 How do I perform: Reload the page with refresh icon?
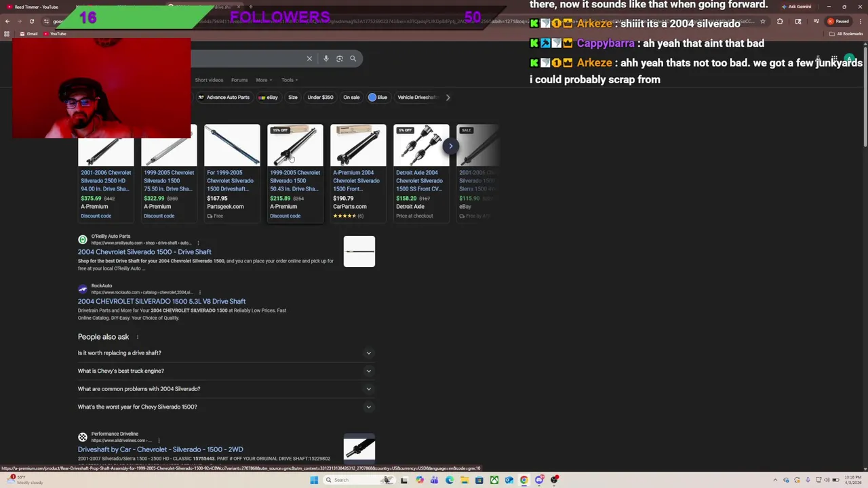[31, 21]
